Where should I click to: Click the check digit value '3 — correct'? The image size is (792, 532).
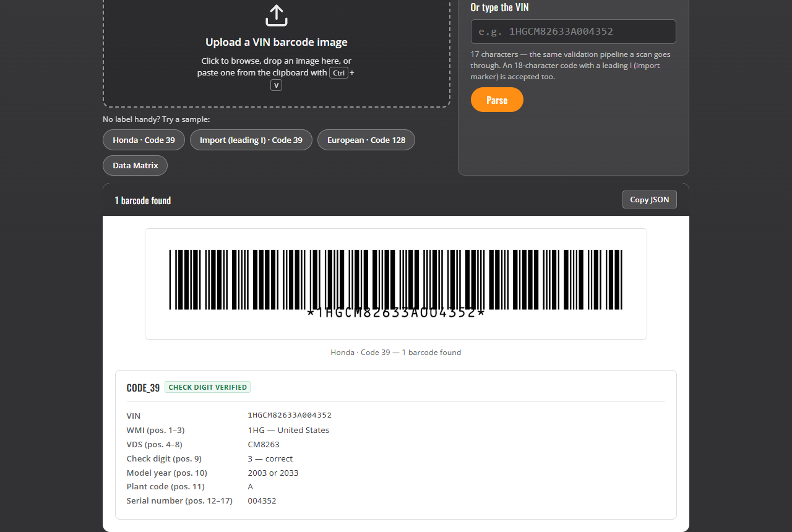270,458
